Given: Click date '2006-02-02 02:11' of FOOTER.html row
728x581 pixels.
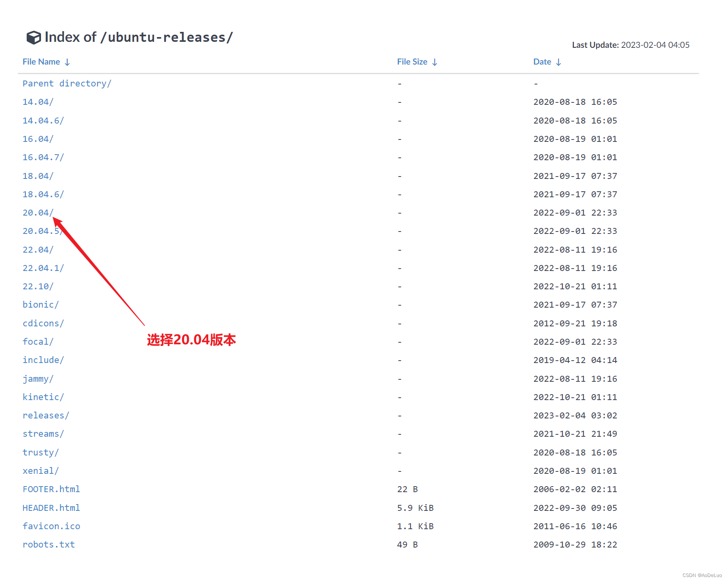Looking at the screenshot, I should pyautogui.click(x=575, y=489).
